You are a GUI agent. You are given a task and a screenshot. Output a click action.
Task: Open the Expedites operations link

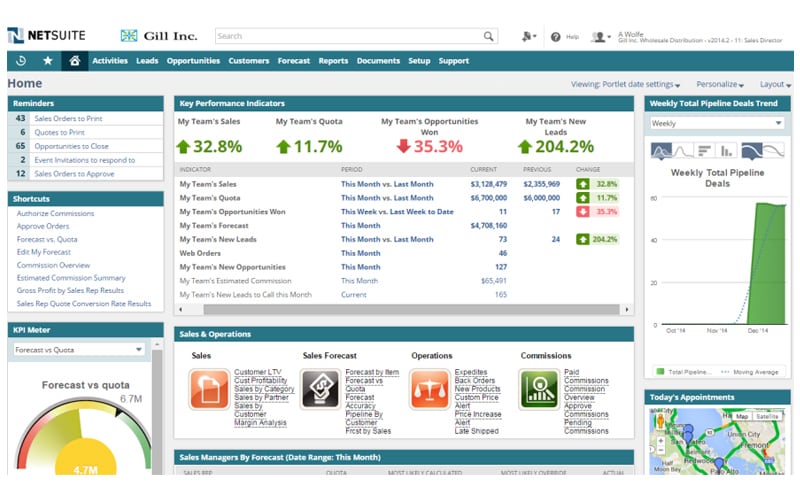click(x=471, y=372)
